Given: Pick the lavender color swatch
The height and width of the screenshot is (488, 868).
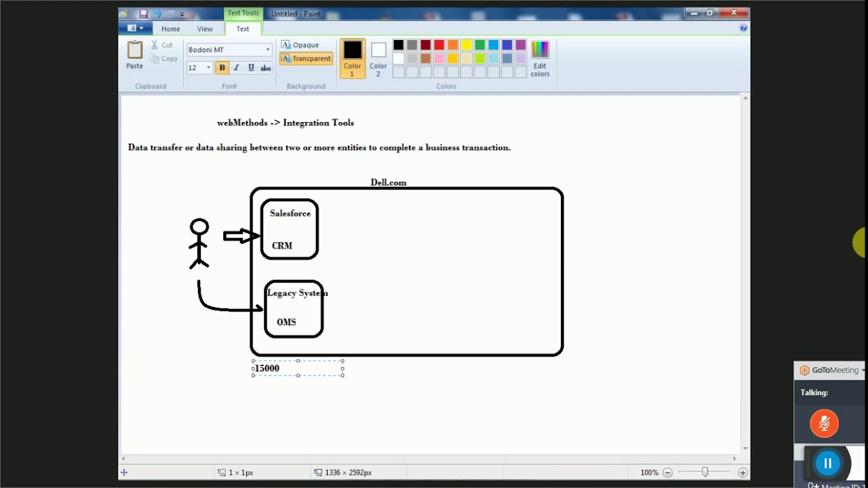Looking at the screenshot, I should click(x=521, y=59).
